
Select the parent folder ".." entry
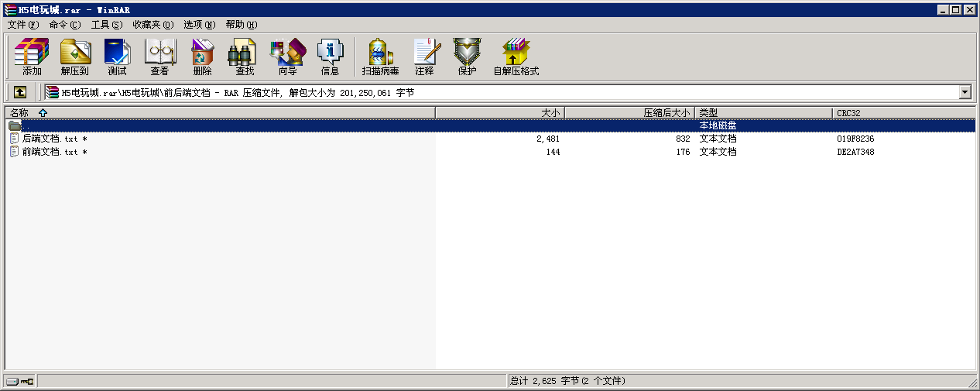[26, 125]
